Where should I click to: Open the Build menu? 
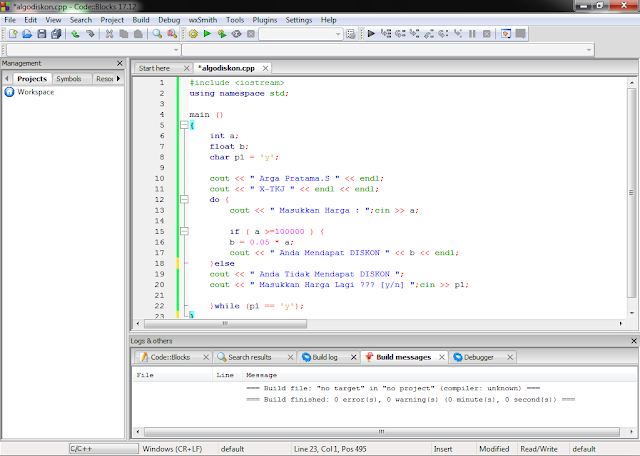[x=141, y=20]
